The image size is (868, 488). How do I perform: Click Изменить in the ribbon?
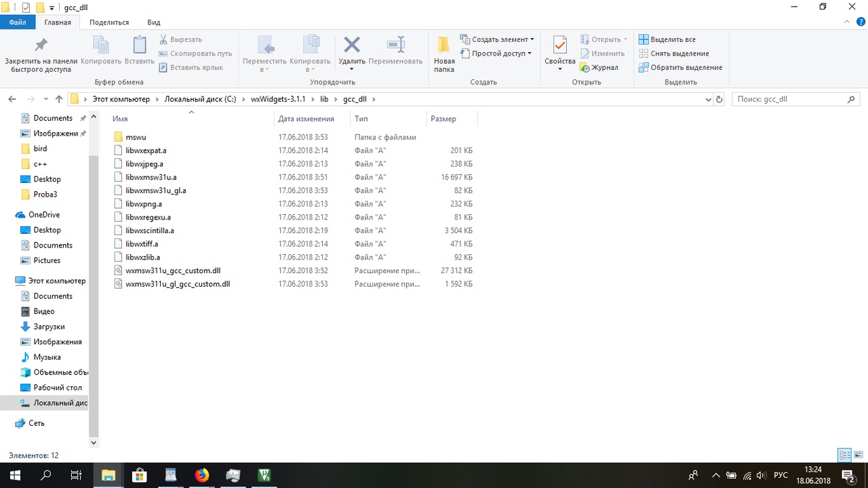pyautogui.click(x=603, y=54)
